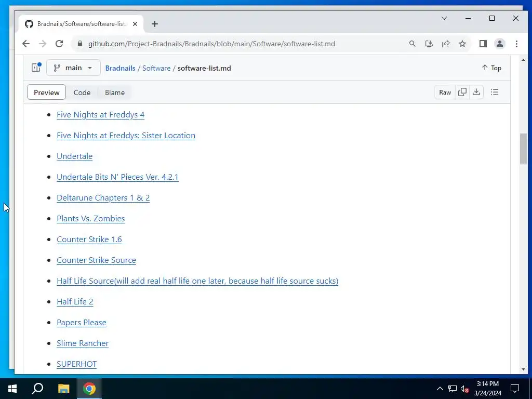This screenshot has width=532, height=399.
Task: Open the Windows Start menu
Action: pyautogui.click(x=12, y=389)
